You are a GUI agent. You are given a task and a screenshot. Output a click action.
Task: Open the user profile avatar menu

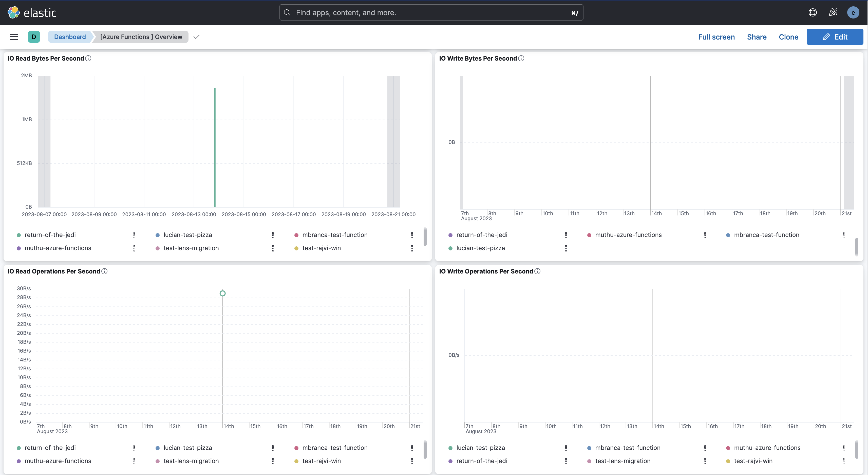pyautogui.click(x=853, y=12)
